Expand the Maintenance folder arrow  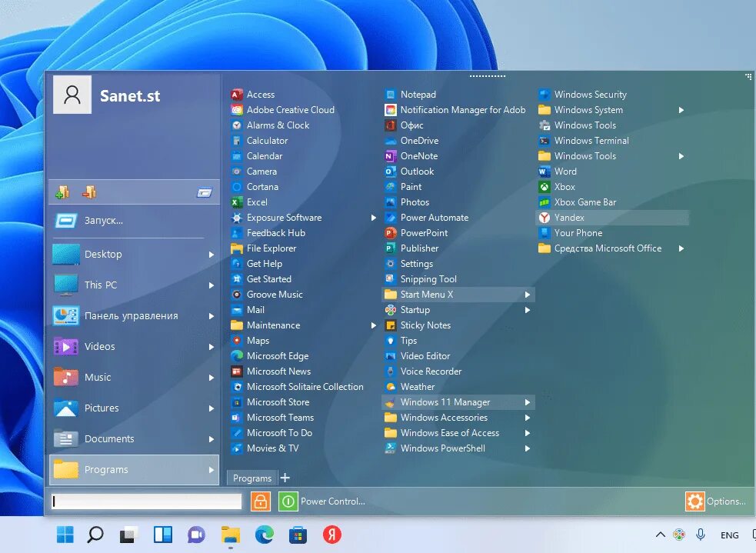pos(373,325)
